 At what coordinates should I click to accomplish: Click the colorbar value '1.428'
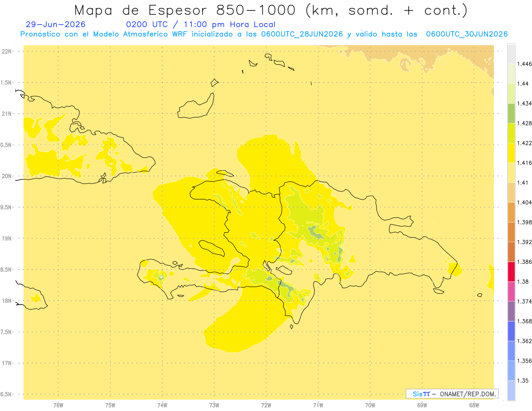tap(525, 123)
